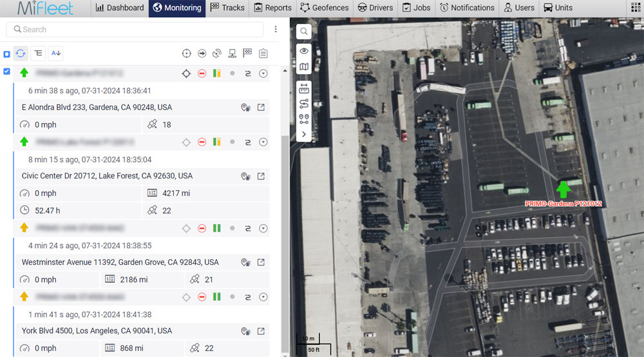Uncheck the first unit's checkbox

coord(7,72)
